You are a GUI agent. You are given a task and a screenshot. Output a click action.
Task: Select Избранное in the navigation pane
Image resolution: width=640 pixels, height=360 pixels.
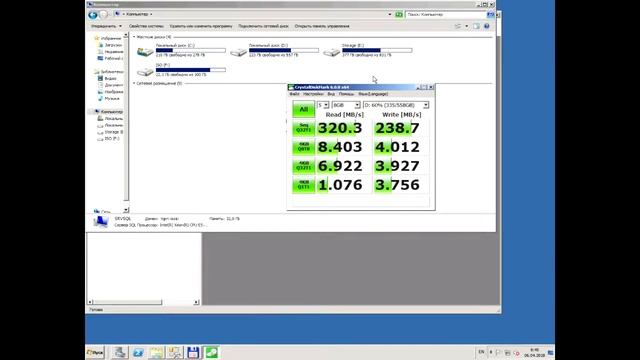(107, 38)
